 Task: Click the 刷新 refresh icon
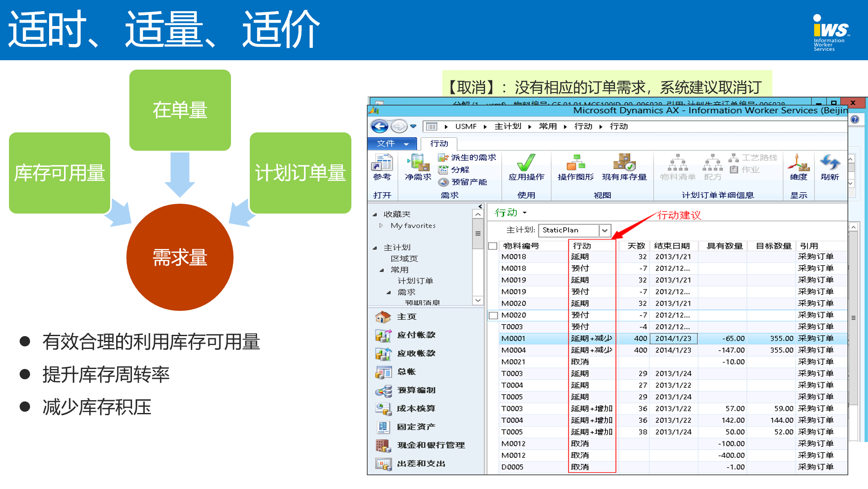[x=830, y=167]
